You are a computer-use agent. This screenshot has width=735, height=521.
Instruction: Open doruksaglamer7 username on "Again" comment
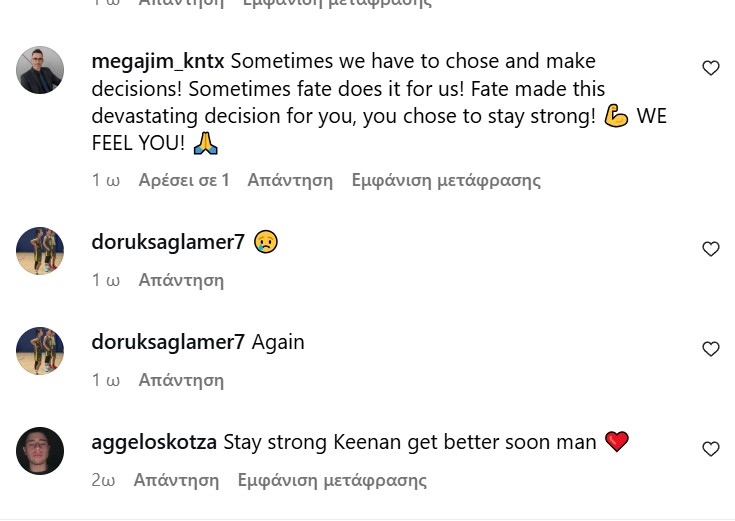168,342
